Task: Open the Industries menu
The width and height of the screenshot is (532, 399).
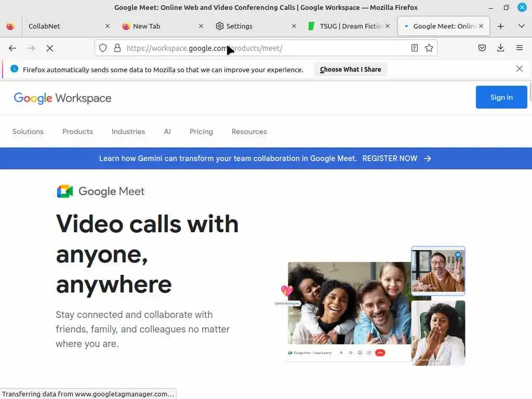Action: tap(128, 131)
